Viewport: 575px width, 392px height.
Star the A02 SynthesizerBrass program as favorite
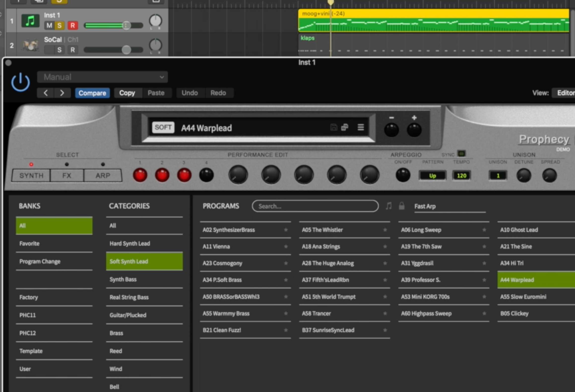tap(286, 230)
